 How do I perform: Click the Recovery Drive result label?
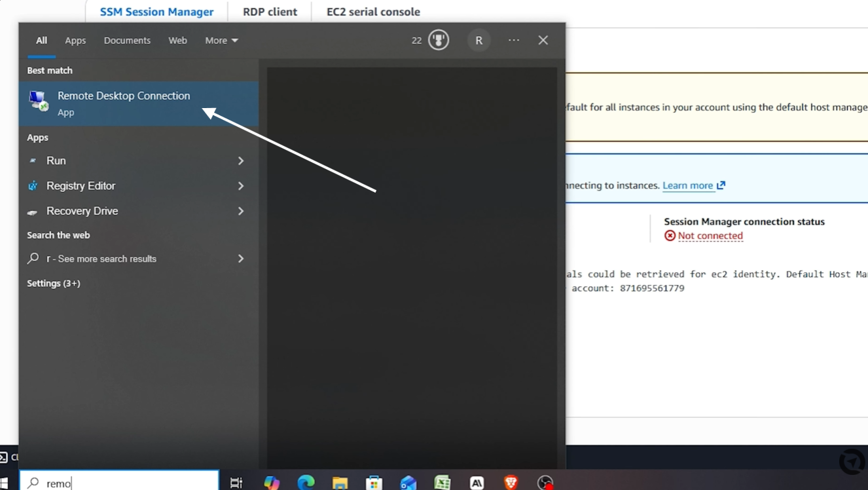pos(82,211)
